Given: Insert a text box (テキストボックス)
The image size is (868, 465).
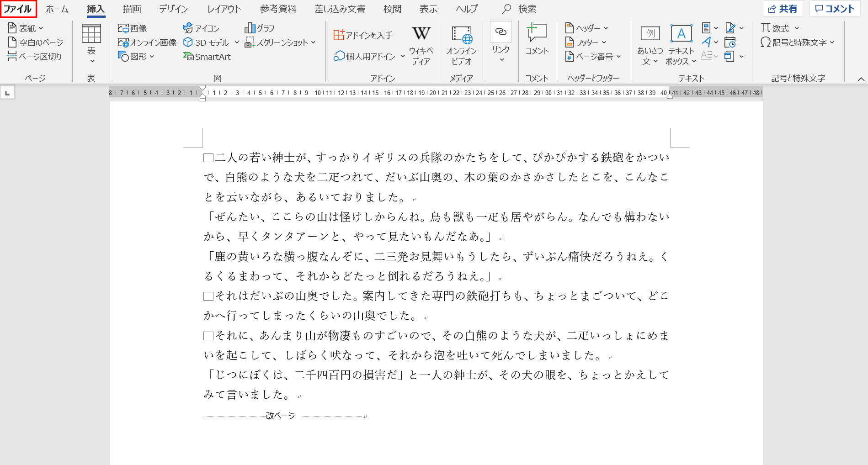Looking at the screenshot, I should [681, 45].
